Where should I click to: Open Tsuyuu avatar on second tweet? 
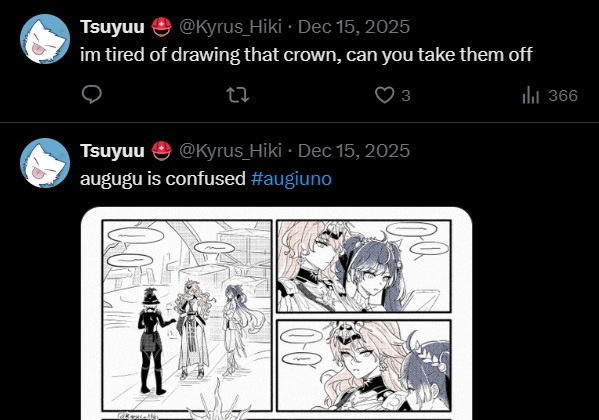pos(45,163)
